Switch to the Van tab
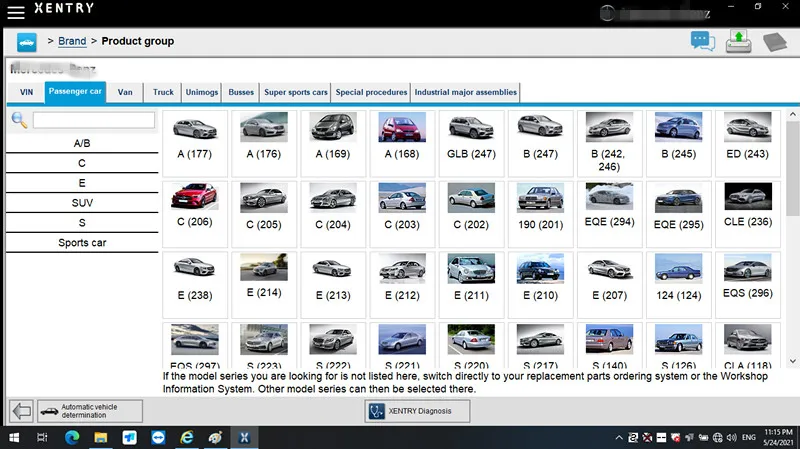The height and width of the screenshot is (449, 800). click(x=125, y=92)
